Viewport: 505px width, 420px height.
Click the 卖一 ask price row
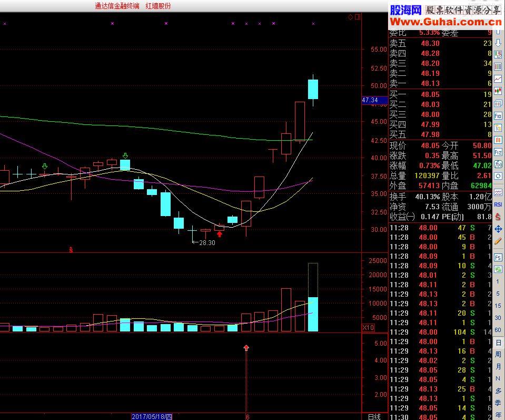pos(441,83)
